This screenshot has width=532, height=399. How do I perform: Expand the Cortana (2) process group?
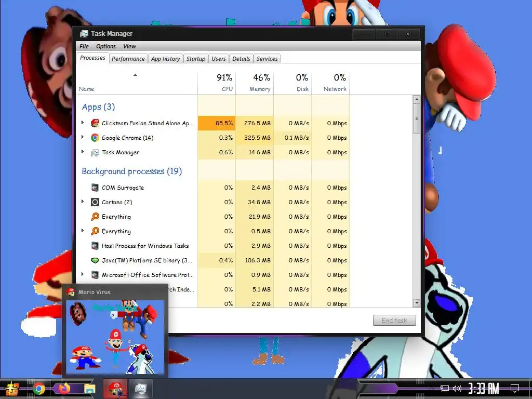pyautogui.click(x=83, y=202)
